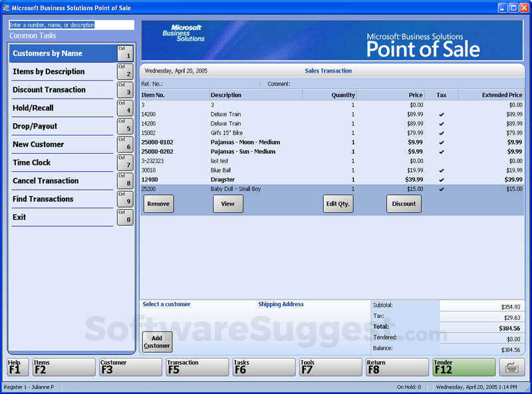532x394 pixels.
Task: Open the Time Clock
Action: (x=62, y=162)
